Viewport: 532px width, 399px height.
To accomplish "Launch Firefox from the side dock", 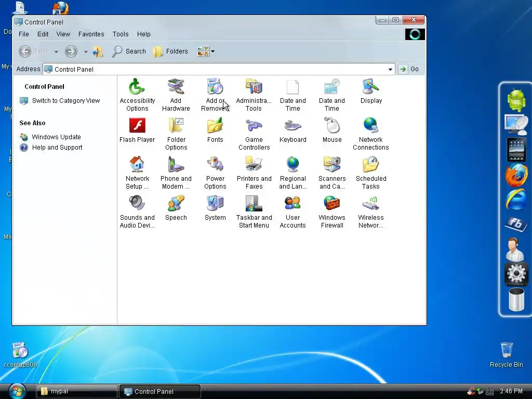I will [x=516, y=175].
